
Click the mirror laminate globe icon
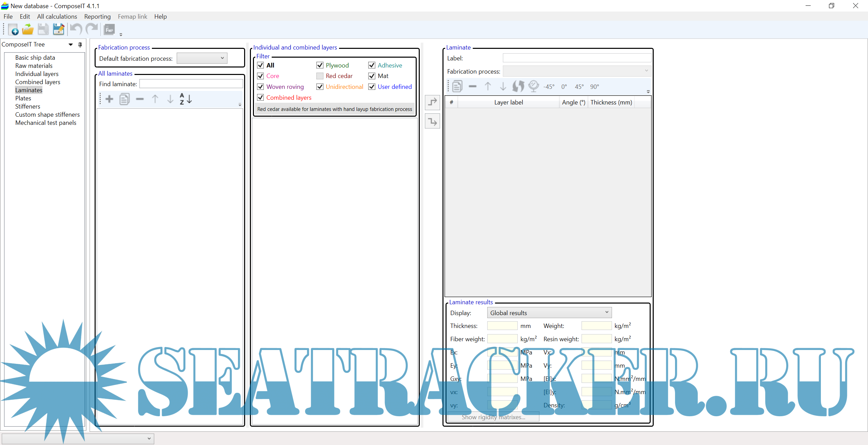(x=533, y=86)
